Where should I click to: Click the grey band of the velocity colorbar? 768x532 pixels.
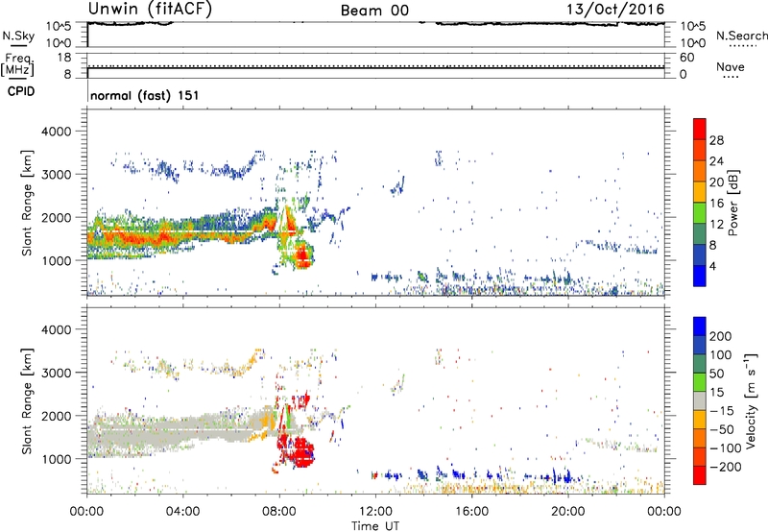coord(700,400)
